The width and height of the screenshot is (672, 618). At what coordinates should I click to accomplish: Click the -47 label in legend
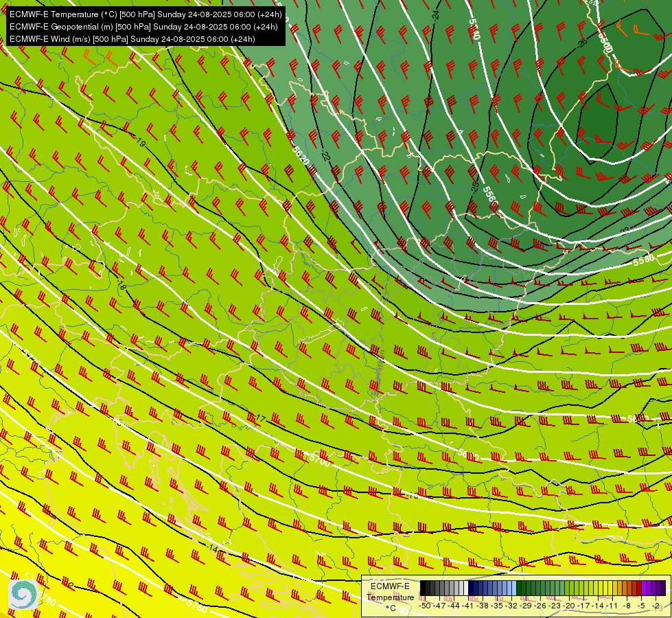[440, 606]
